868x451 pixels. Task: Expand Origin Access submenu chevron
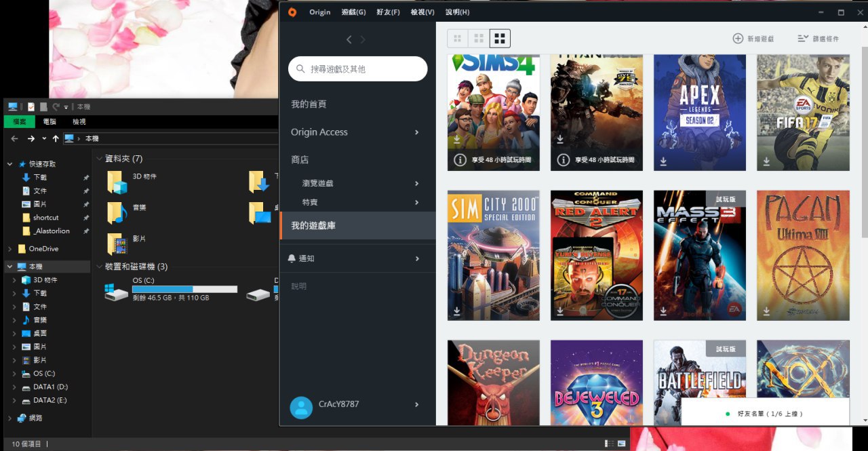point(417,132)
